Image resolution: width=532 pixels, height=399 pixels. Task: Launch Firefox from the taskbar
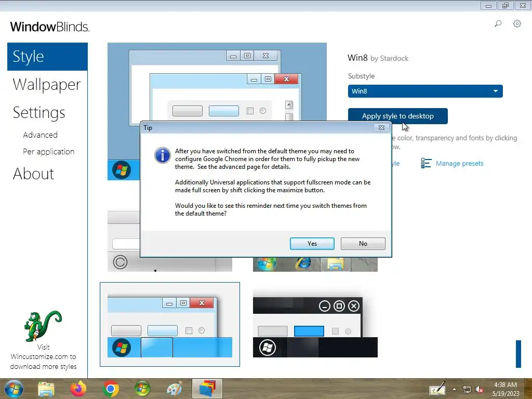pyautogui.click(x=78, y=389)
